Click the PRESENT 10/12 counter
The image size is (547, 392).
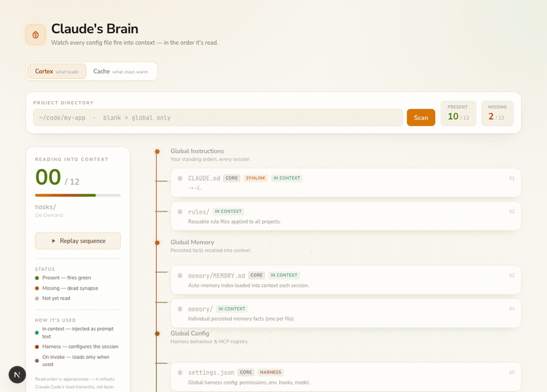[x=458, y=113]
